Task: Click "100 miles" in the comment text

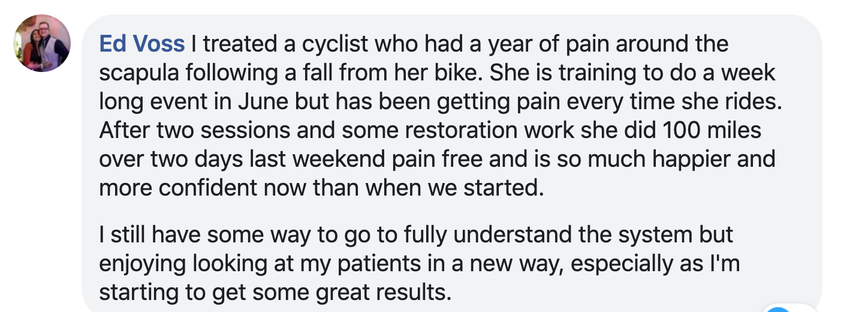Action: pos(716,130)
